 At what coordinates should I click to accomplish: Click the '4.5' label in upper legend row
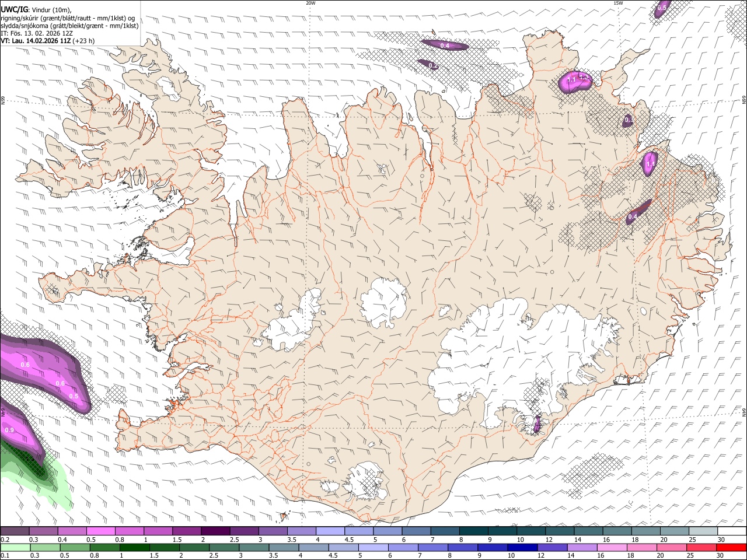point(349,540)
